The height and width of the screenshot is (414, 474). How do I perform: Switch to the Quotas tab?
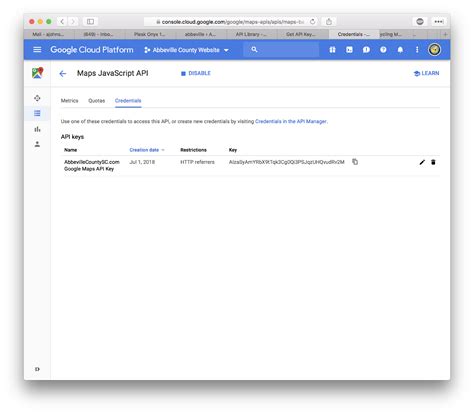[x=96, y=101]
